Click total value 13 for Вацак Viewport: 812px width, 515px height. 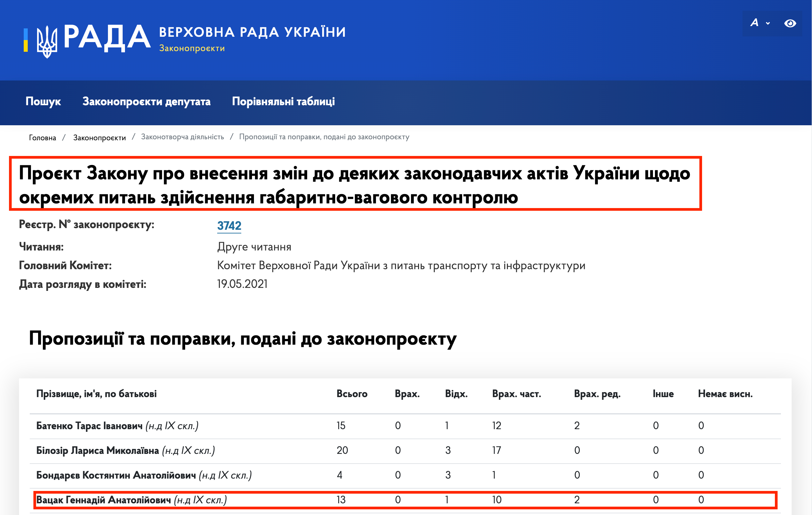pyautogui.click(x=341, y=500)
